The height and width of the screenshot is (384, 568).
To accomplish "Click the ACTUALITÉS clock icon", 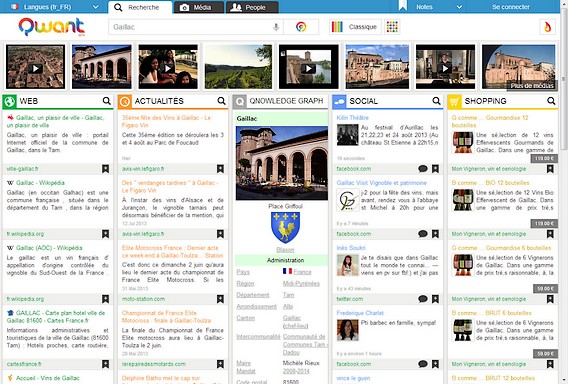I will [125, 101].
